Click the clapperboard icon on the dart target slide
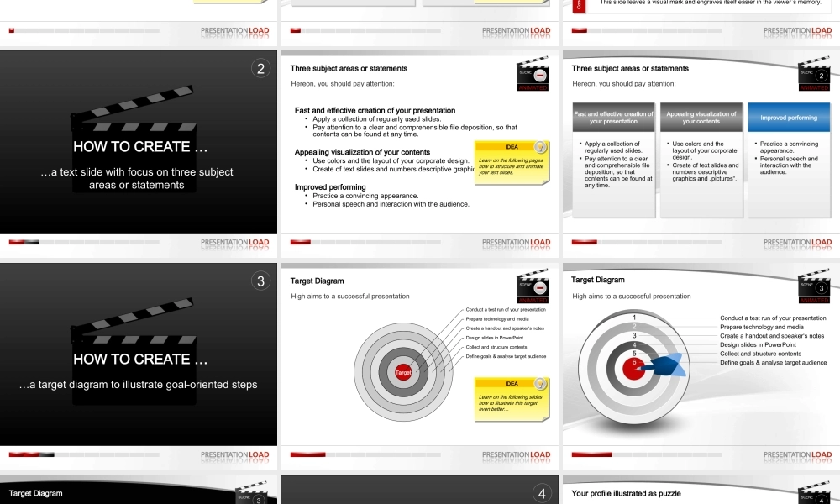This screenshot has width=840, height=504. (x=815, y=286)
